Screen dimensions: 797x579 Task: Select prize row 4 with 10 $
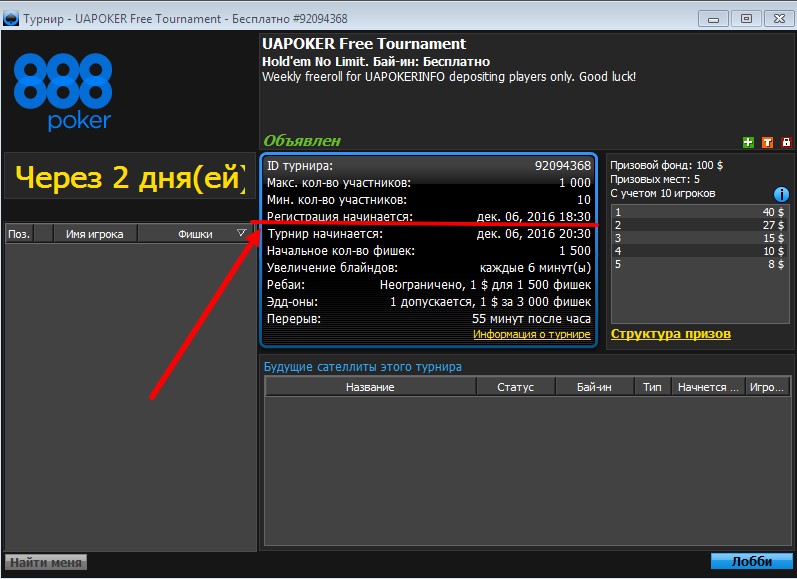pyautogui.click(x=700, y=251)
